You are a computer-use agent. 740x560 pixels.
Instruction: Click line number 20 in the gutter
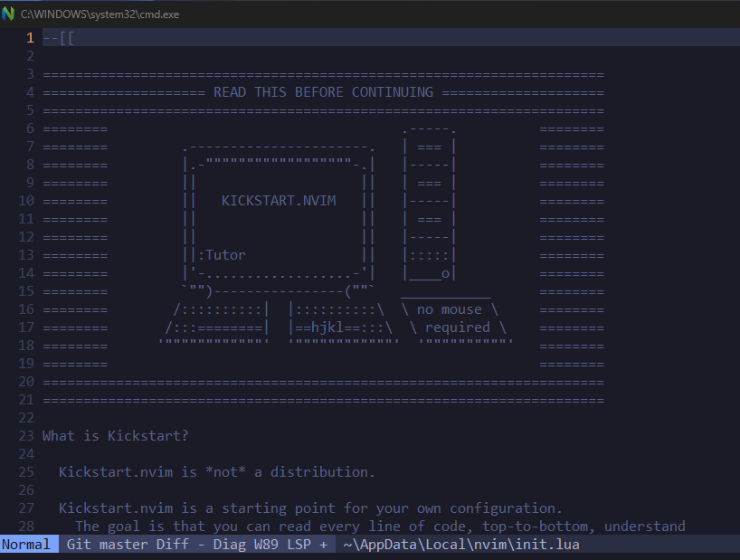pos(26,381)
